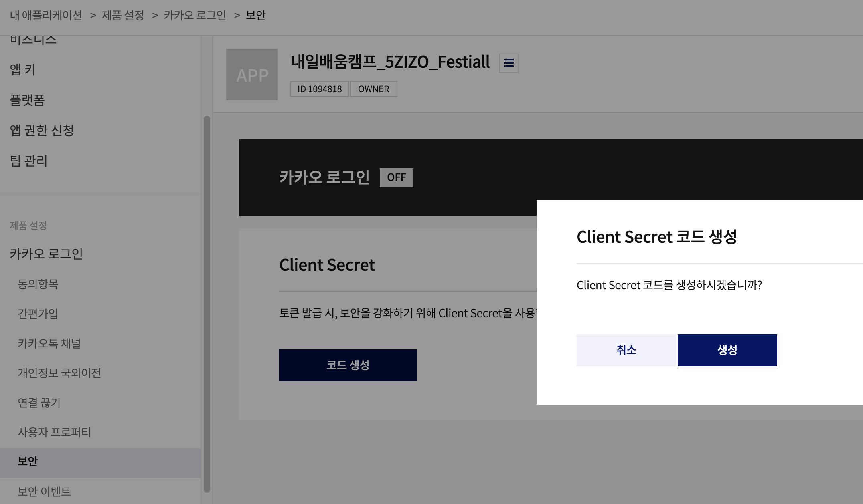Open 개인정보 국외이전 submenu
The width and height of the screenshot is (863, 504).
coord(59,373)
